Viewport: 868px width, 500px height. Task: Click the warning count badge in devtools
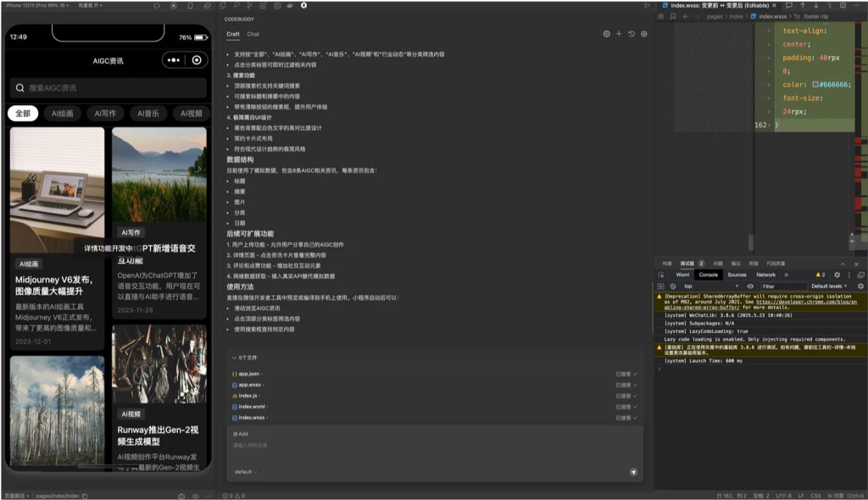pyautogui.click(x=821, y=275)
